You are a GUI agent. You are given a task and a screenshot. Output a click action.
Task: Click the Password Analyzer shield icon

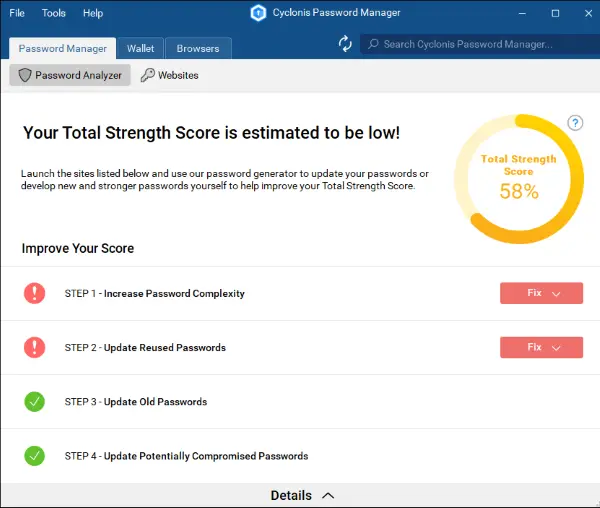[25, 75]
